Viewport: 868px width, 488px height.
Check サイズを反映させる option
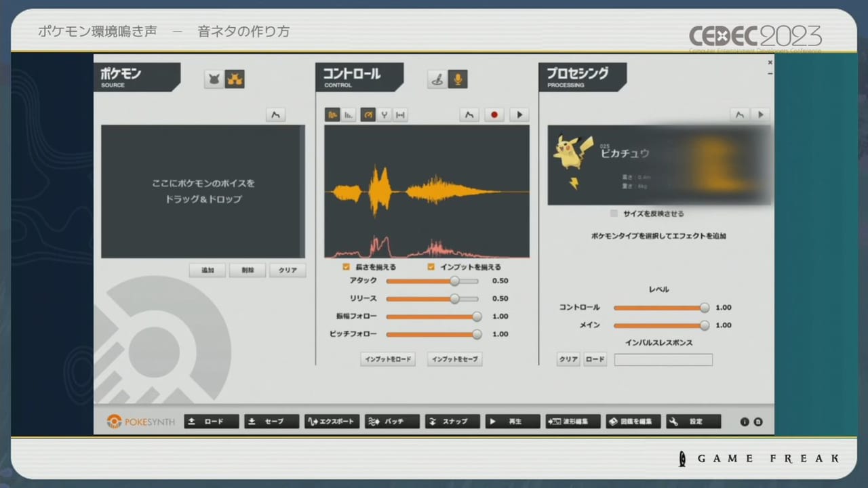(614, 213)
